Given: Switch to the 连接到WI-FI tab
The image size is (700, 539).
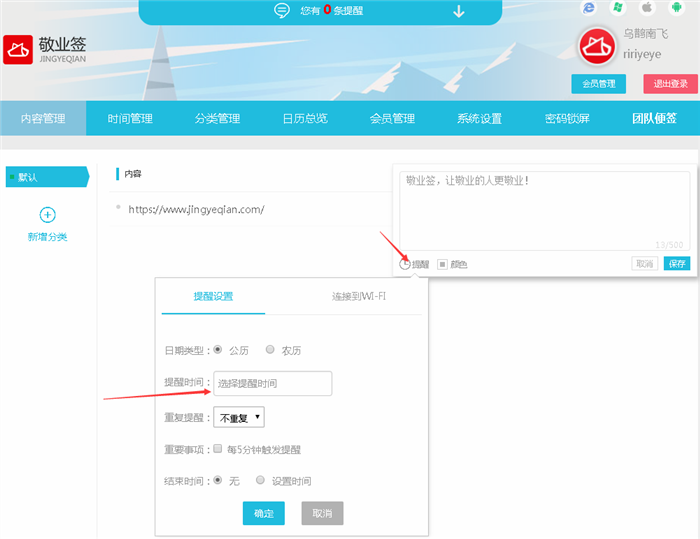Looking at the screenshot, I should coord(358,297).
